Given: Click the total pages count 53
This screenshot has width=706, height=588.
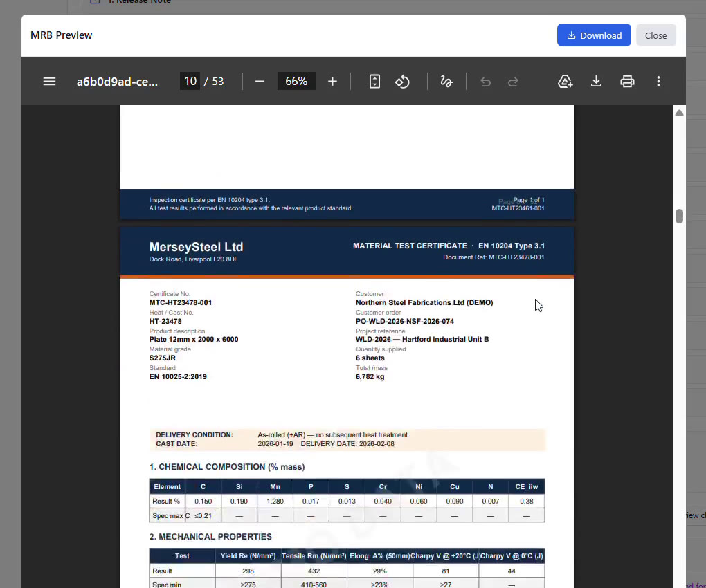Looking at the screenshot, I should (218, 82).
